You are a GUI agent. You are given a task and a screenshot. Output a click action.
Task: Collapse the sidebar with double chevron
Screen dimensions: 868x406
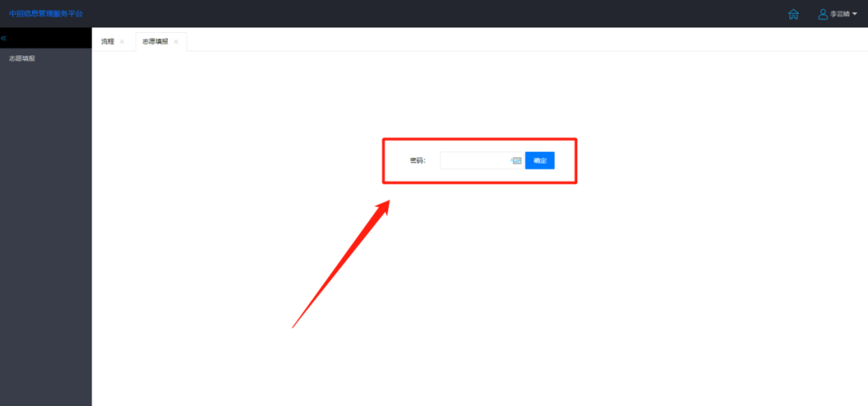pos(3,39)
